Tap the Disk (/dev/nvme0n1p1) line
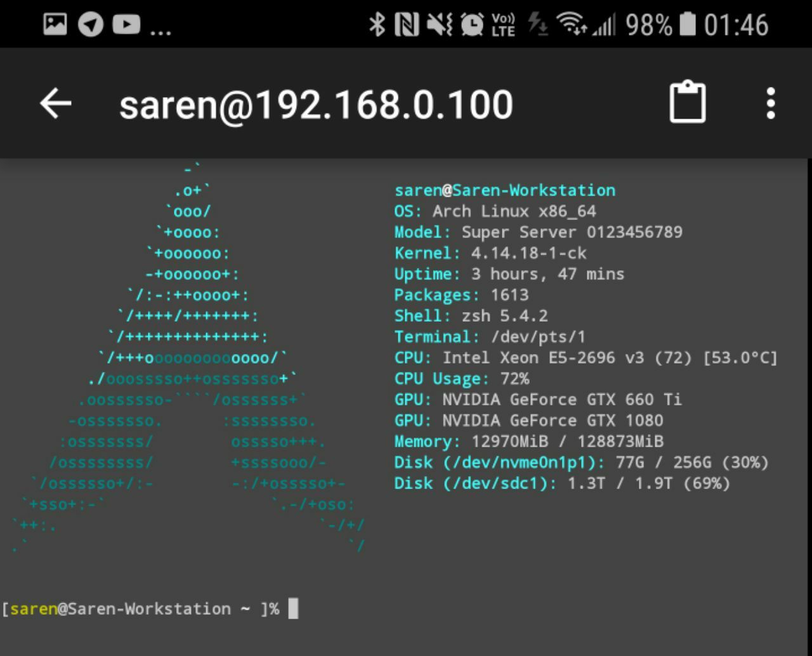The height and width of the screenshot is (656, 812). click(582, 462)
